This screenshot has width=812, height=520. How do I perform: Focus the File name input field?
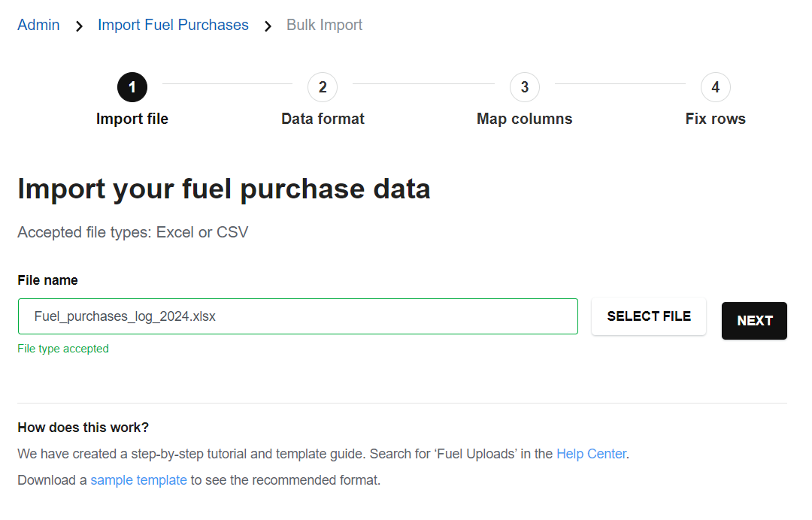point(298,316)
